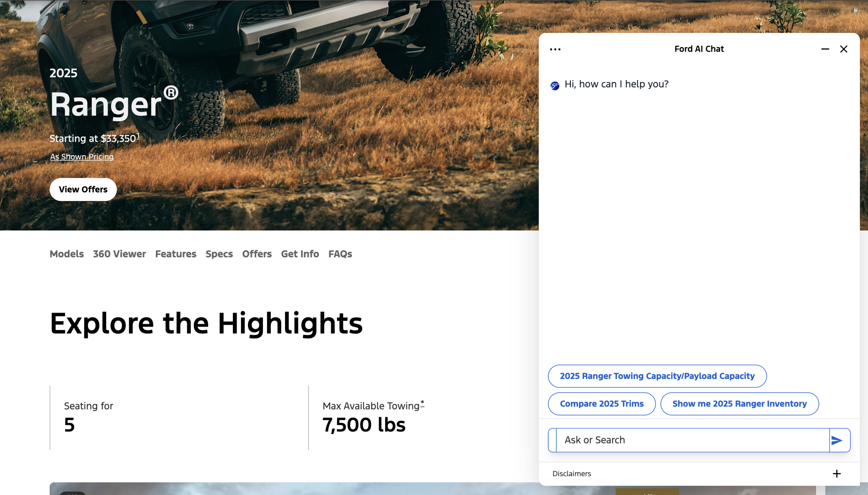Click the towing asterisk footnote link
Image resolution: width=868 pixels, height=495 pixels.
click(x=422, y=403)
